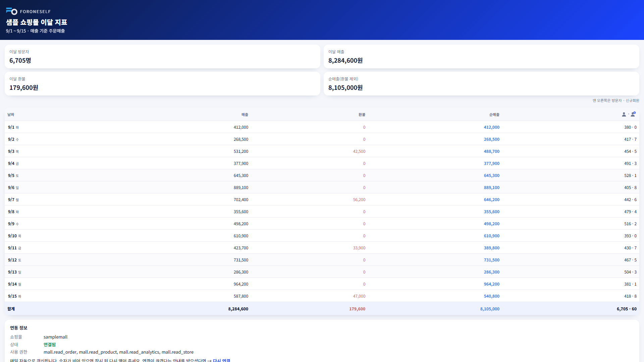Click the 연결됨 connection status text
644x362 pixels.
tap(50, 345)
